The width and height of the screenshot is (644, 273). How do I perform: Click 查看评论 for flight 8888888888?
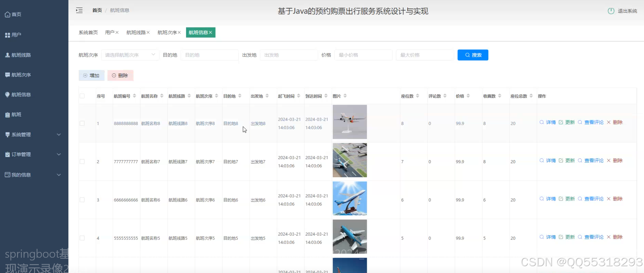pyautogui.click(x=591, y=122)
